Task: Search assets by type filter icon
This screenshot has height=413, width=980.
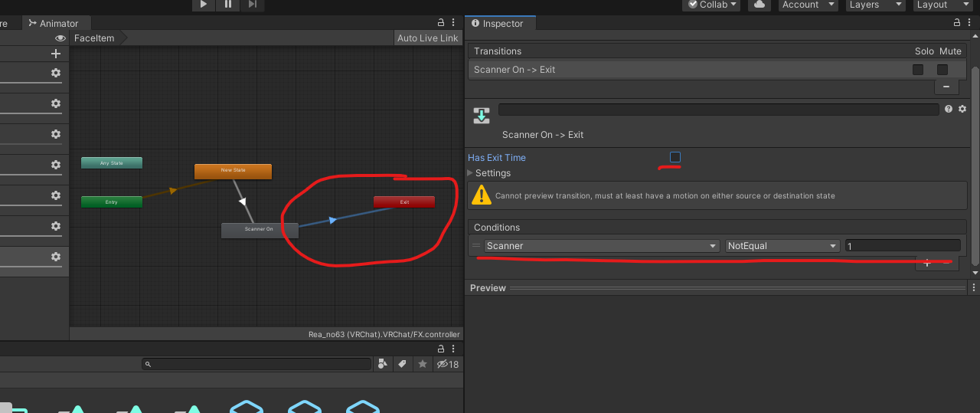Action: tap(384, 365)
